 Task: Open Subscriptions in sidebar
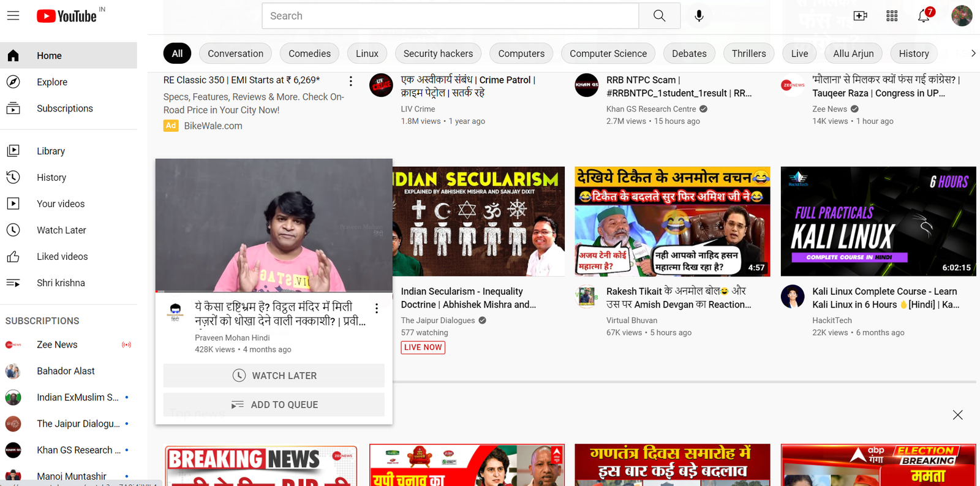(x=69, y=108)
